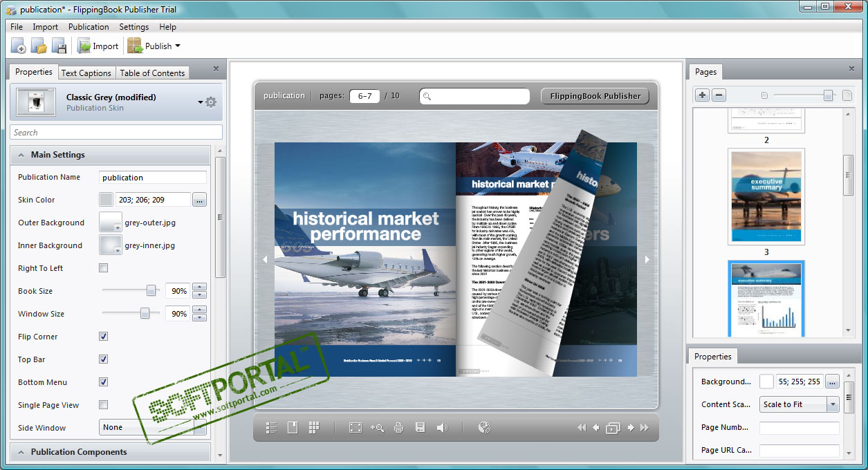Download publication via save icon in bottom menu

tap(420, 428)
